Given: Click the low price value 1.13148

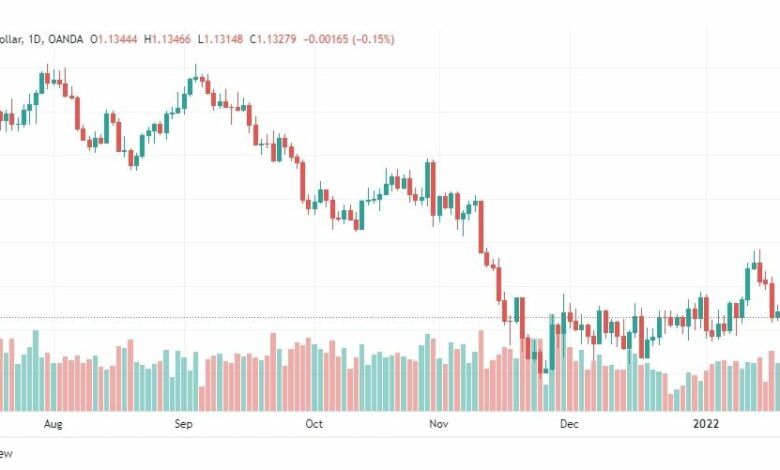Looking at the screenshot, I should click(223, 39).
